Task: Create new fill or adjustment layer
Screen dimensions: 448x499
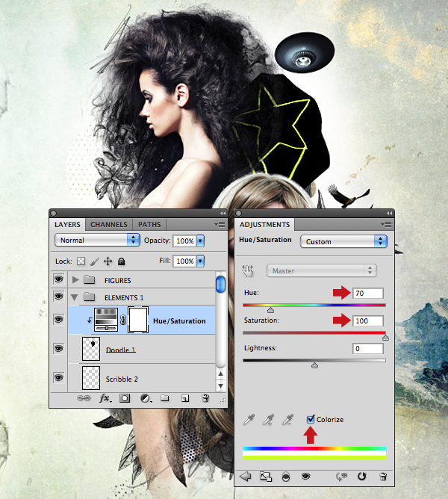Action: pos(146,398)
